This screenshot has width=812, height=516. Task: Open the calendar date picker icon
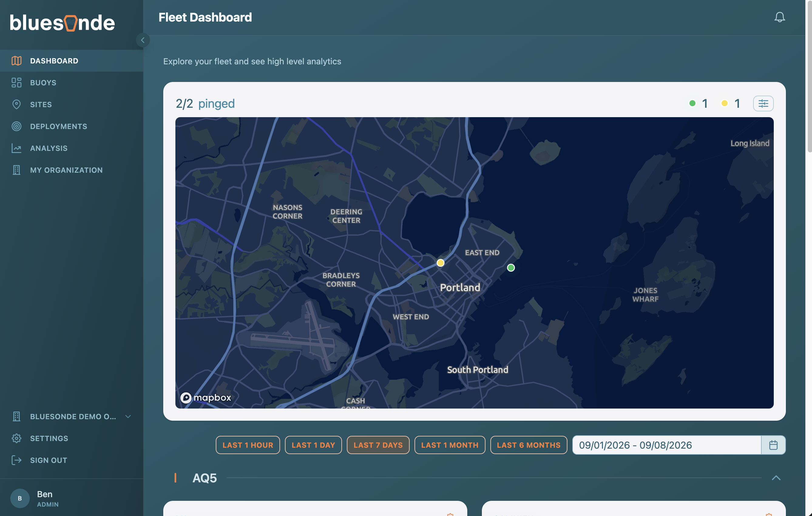[x=773, y=445]
